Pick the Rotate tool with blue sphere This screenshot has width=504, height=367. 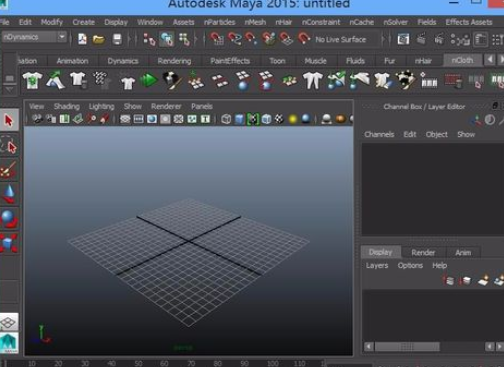(9, 219)
